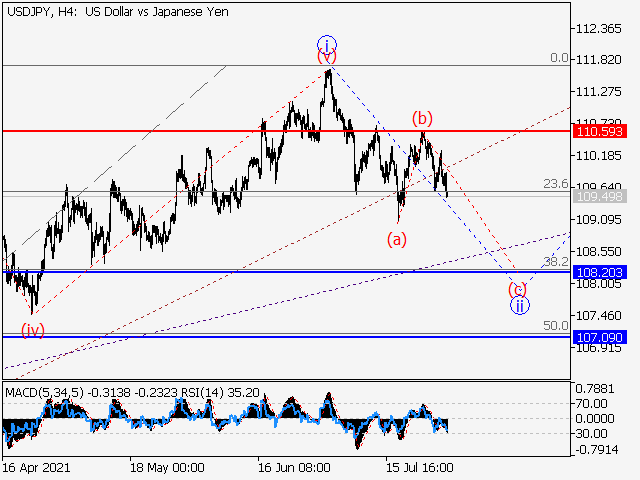Click the gray current price label 109.498
Viewport: 640px width, 480px height.
pyautogui.click(x=600, y=197)
